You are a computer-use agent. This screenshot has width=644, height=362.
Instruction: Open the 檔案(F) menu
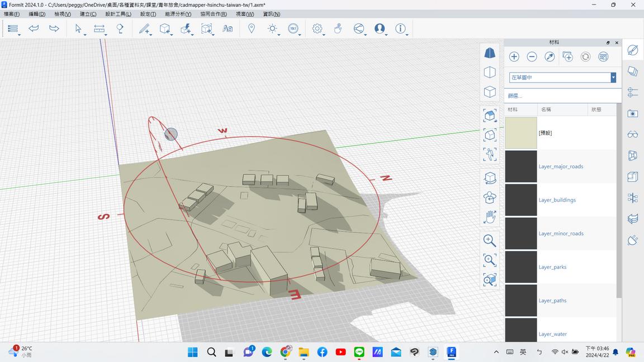tap(12, 14)
